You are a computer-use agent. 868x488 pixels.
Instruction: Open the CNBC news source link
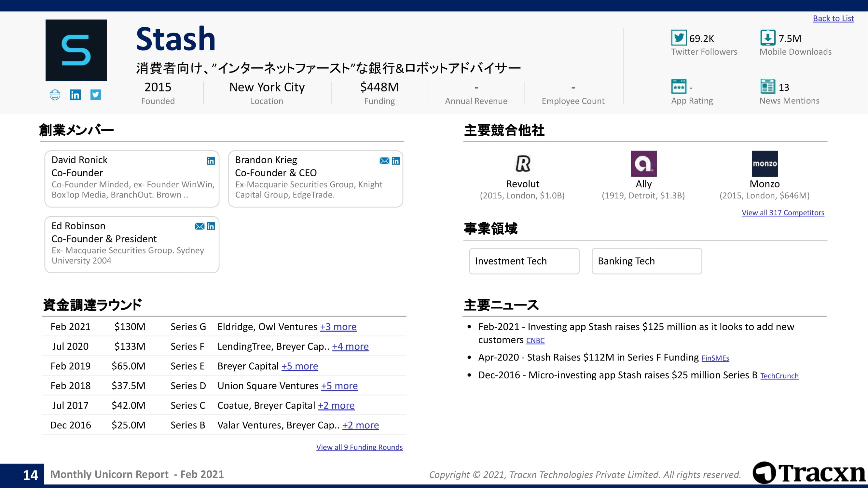[x=535, y=341]
